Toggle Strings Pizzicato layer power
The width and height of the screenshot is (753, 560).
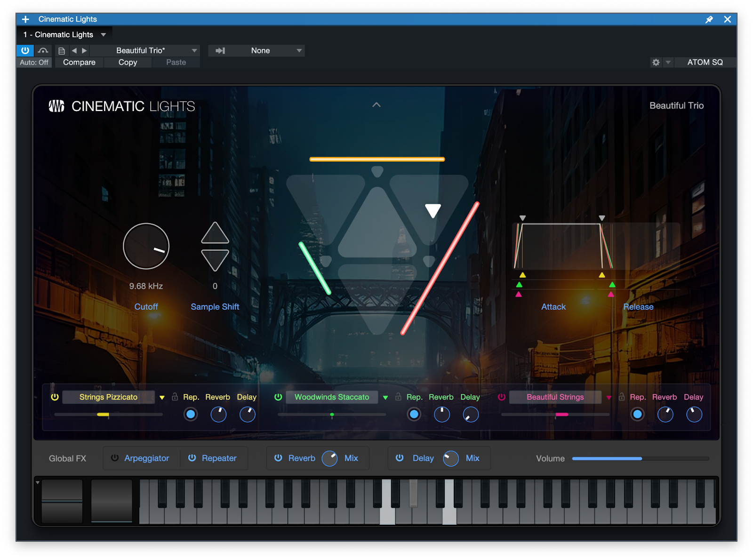(x=55, y=397)
